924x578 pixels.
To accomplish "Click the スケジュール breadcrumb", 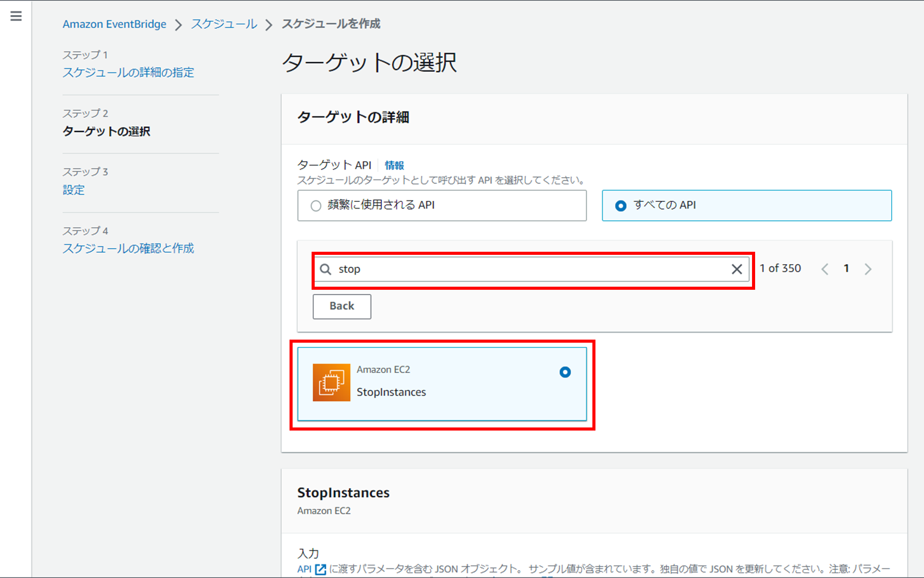I will [223, 24].
